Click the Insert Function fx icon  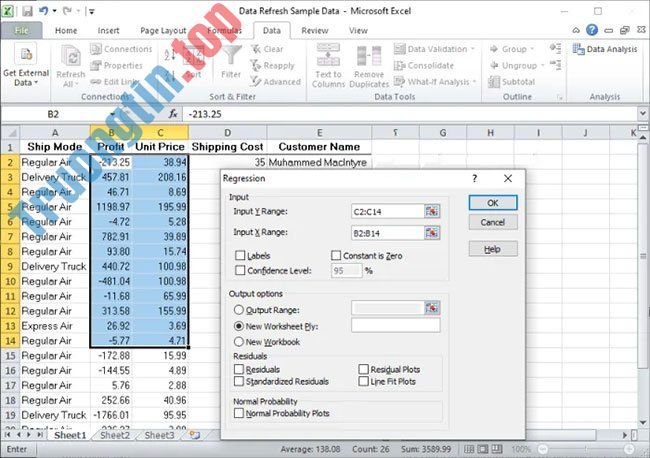pyautogui.click(x=173, y=114)
